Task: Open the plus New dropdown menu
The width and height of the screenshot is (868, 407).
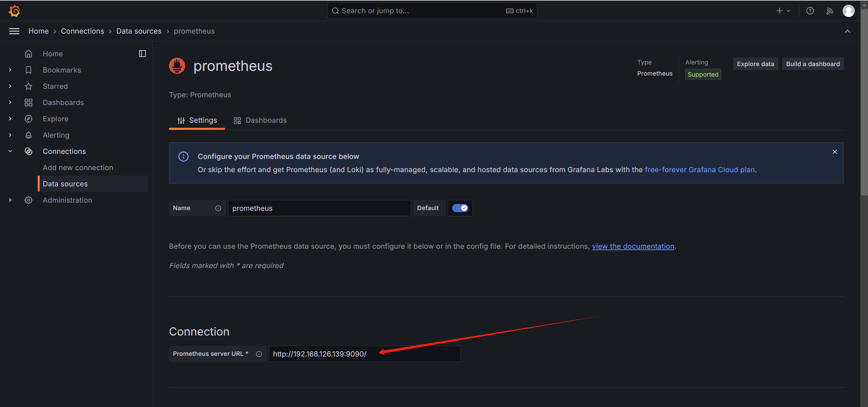Action: point(783,11)
